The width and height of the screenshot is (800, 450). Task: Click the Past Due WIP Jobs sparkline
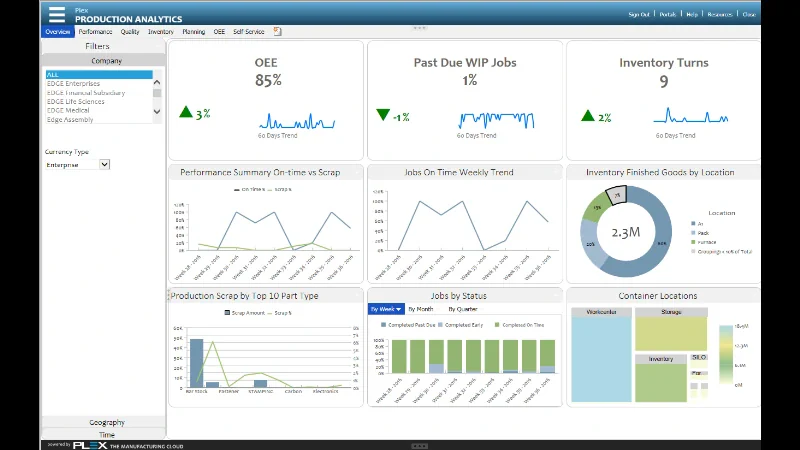pos(496,120)
